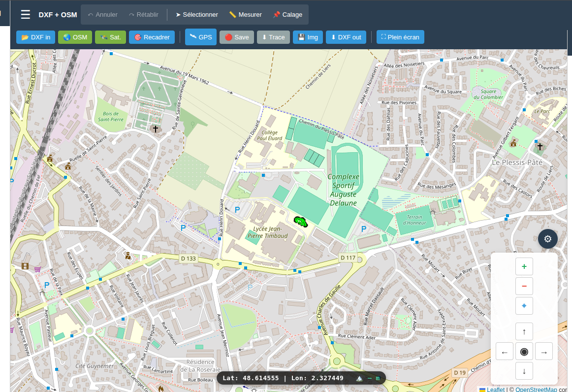
Task: Activate the Sélectionner tool
Action: (x=196, y=15)
